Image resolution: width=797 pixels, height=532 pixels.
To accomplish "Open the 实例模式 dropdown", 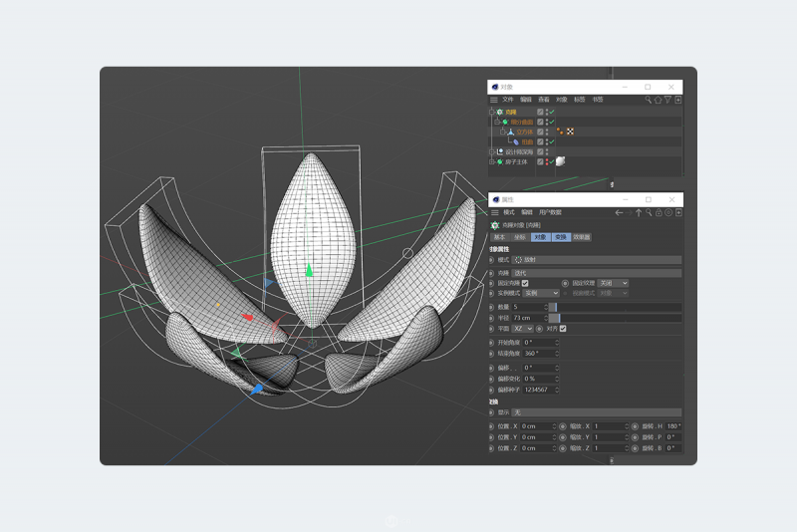I will pyautogui.click(x=542, y=293).
